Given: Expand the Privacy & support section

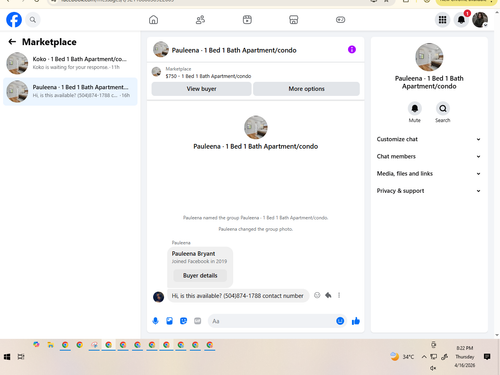Looking at the screenshot, I should (x=429, y=191).
